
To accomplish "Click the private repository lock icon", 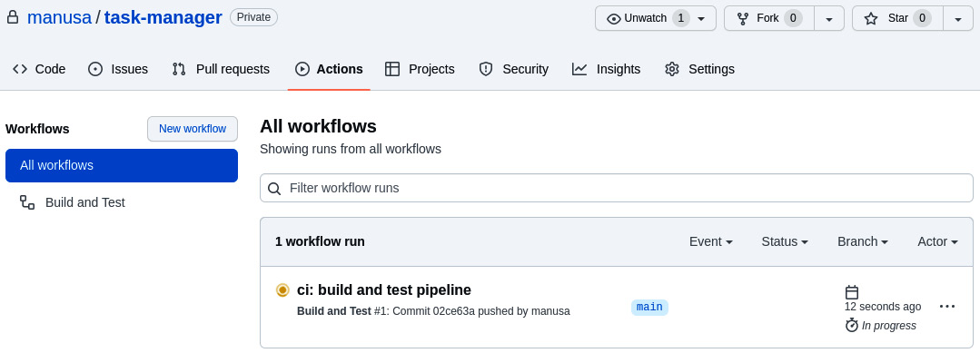I will (13, 17).
